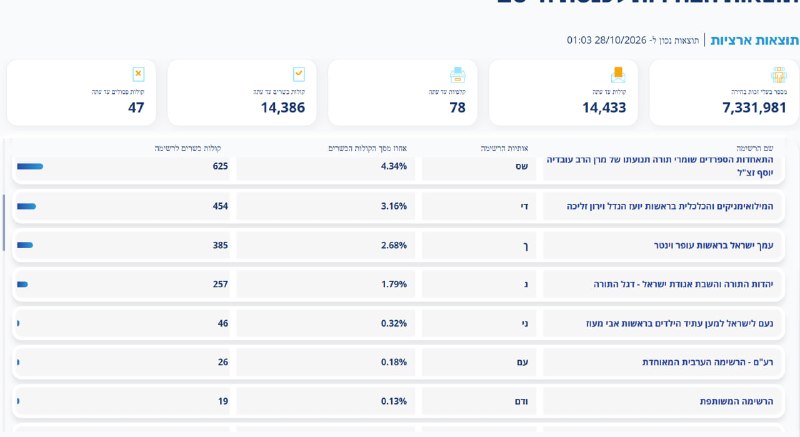The height and width of the screenshot is (437, 800).
Task: Click the vote count 454
Action: pos(220,206)
